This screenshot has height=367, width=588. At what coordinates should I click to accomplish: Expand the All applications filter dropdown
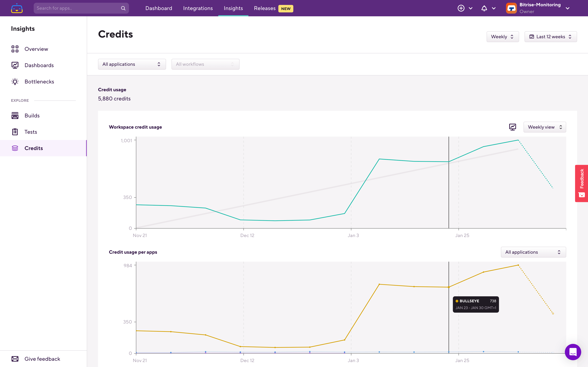coord(132,64)
